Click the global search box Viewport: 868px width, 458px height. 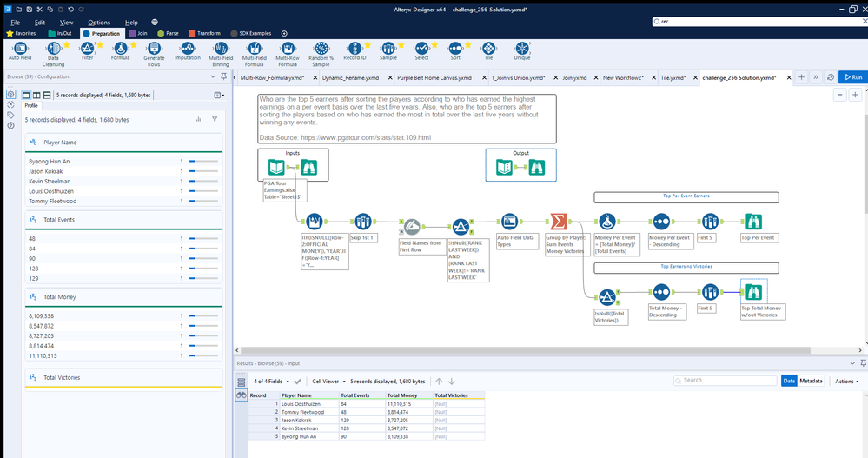759,22
